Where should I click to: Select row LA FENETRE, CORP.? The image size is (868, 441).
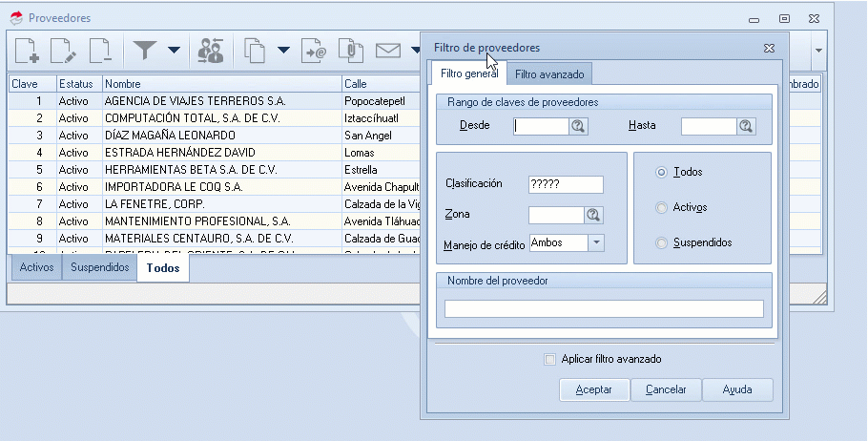215,204
